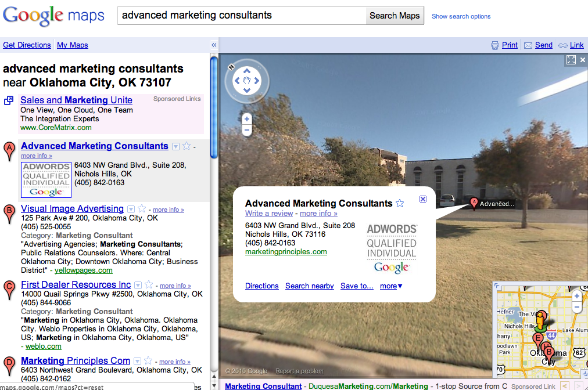Collapse the left results panel
The image size is (588, 390).
(x=214, y=45)
